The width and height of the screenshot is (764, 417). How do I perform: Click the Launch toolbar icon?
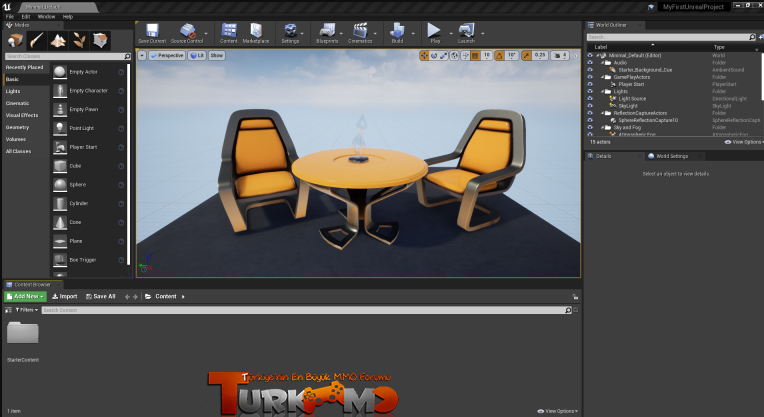(x=466, y=31)
